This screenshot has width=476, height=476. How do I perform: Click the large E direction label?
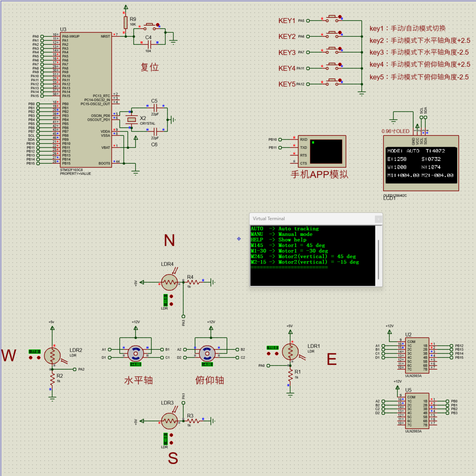332,360
